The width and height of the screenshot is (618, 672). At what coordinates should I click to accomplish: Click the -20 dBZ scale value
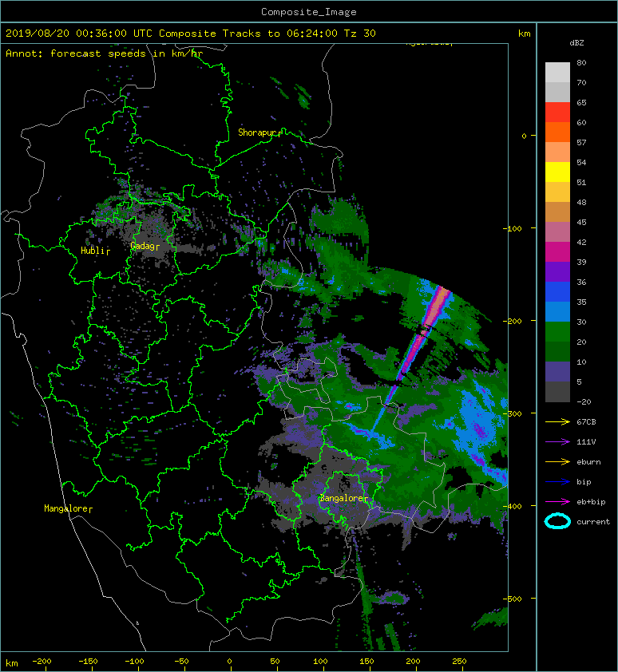click(x=584, y=402)
